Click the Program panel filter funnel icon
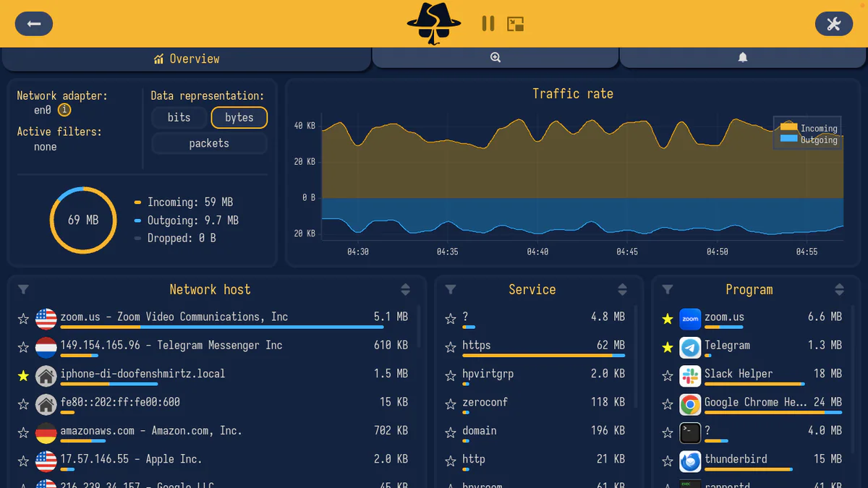The image size is (868, 488). click(x=666, y=289)
